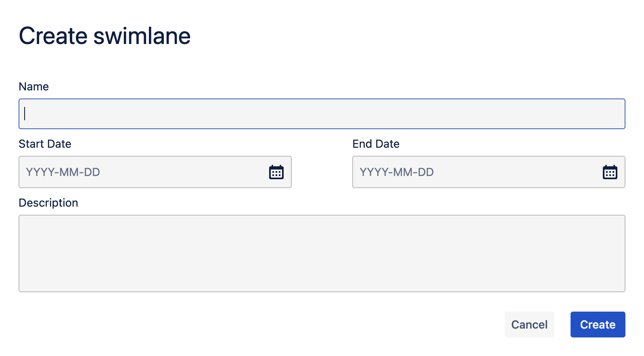The image size is (644, 356).
Task: Click the "Start Date" label text
Action: (x=45, y=144)
